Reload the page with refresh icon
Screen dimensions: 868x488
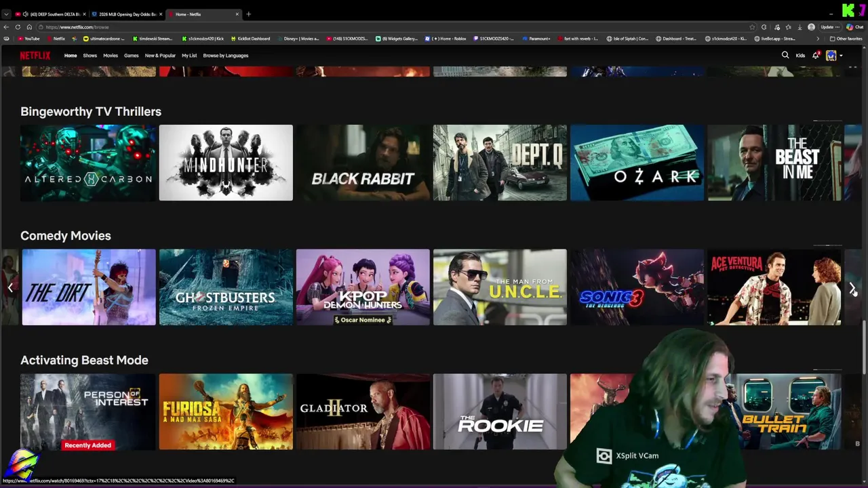coord(18,27)
